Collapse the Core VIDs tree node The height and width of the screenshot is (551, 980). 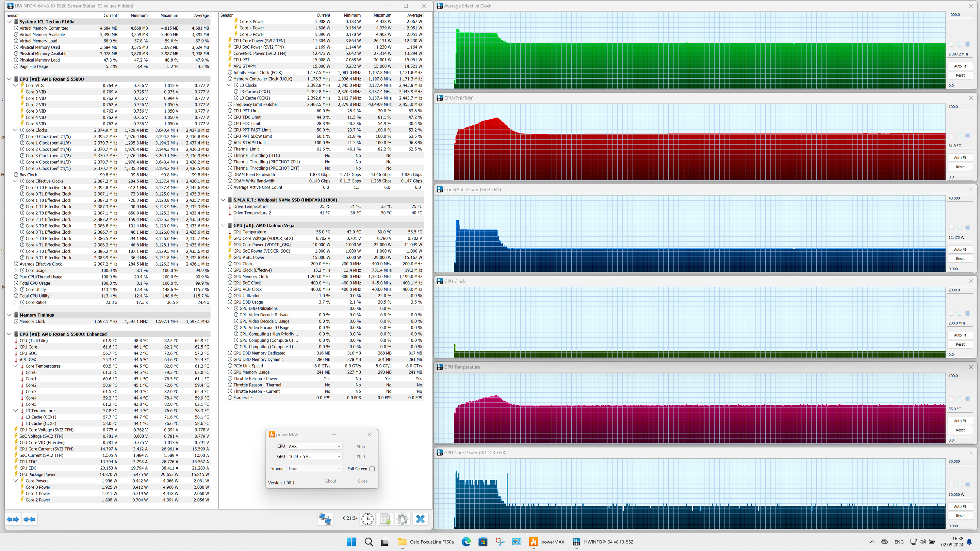click(x=16, y=86)
